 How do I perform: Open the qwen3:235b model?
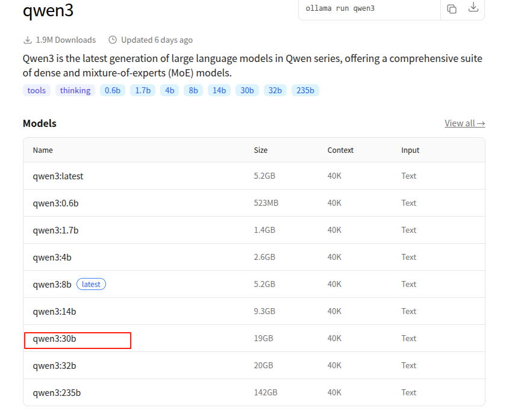[57, 393]
